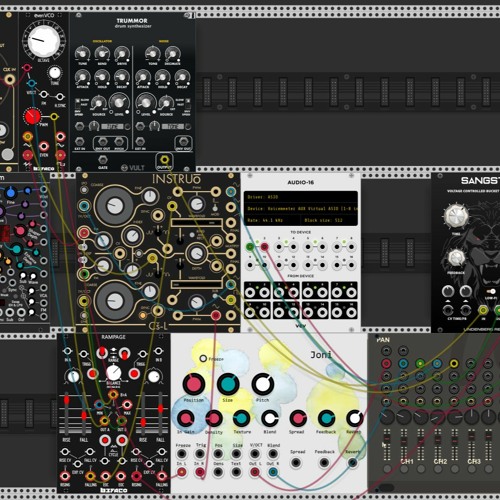500x500 pixels.
Task: Click the Trummor Gate input jack
Action: [103, 160]
